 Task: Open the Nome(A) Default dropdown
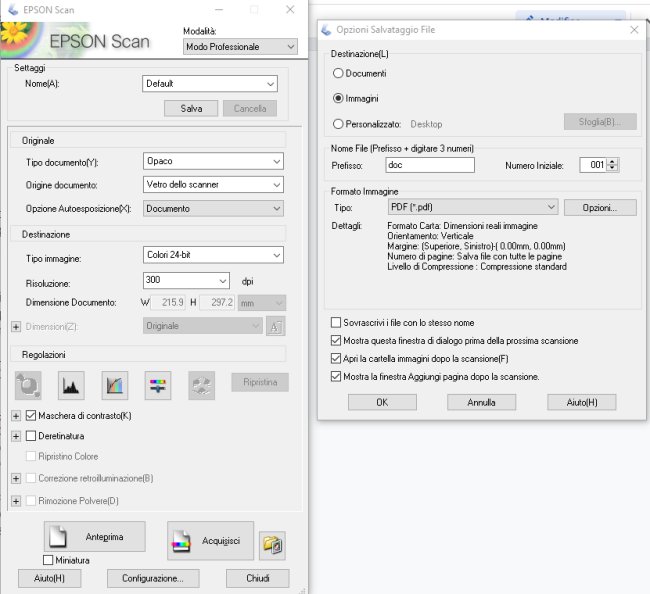210,84
